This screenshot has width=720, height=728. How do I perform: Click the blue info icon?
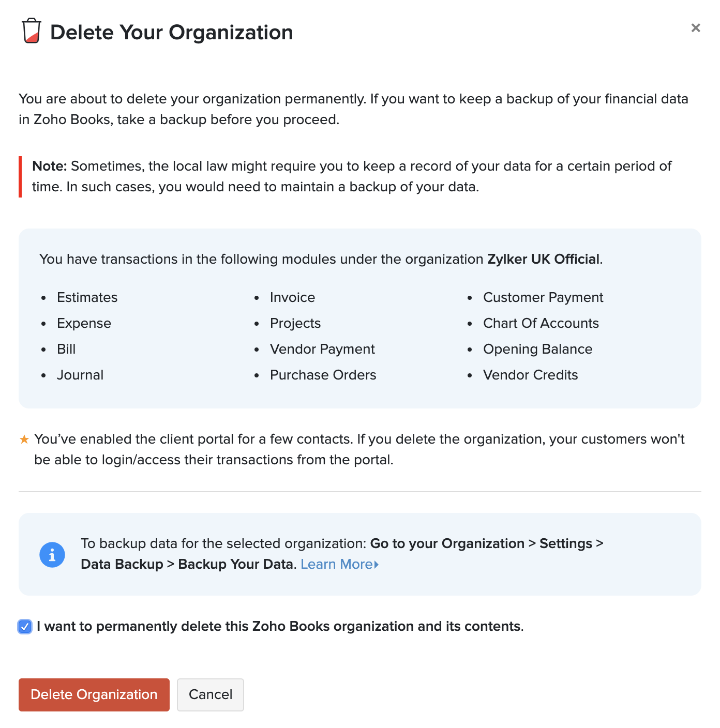pos(52,555)
